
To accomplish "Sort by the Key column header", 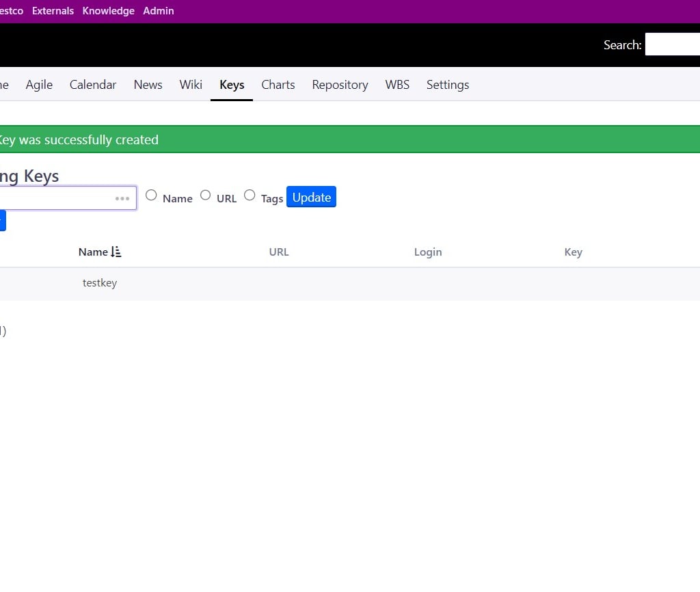I will [574, 252].
